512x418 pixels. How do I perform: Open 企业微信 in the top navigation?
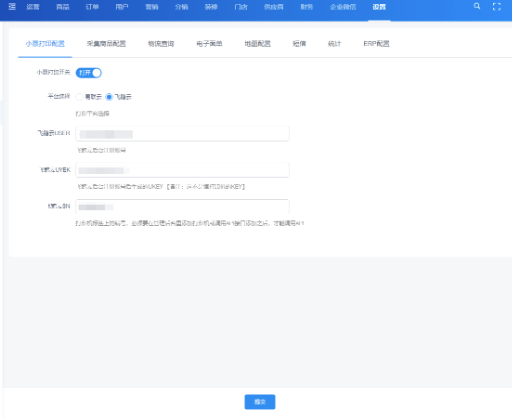click(x=343, y=7)
